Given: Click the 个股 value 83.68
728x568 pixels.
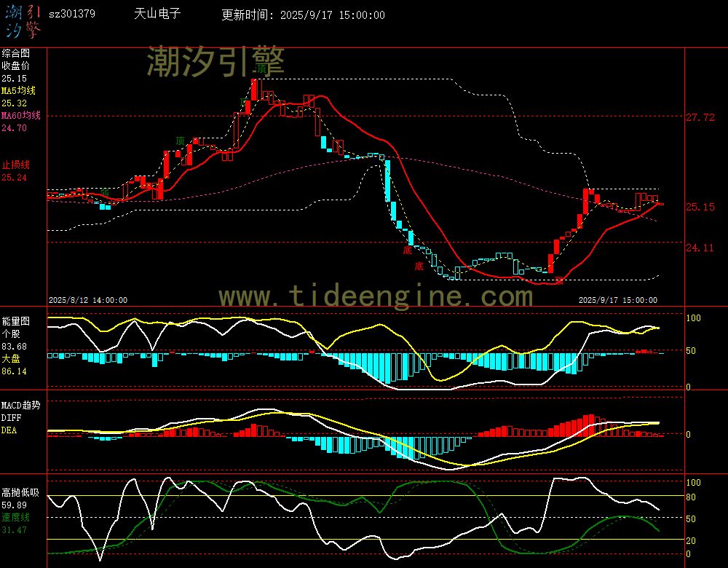Looking at the screenshot, I should pyautogui.click(x=15, y=347).
